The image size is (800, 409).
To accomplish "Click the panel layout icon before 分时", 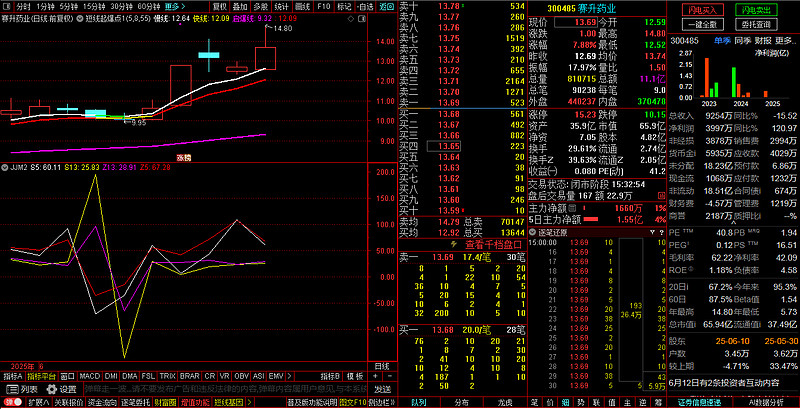I will [x=6, y=7].
